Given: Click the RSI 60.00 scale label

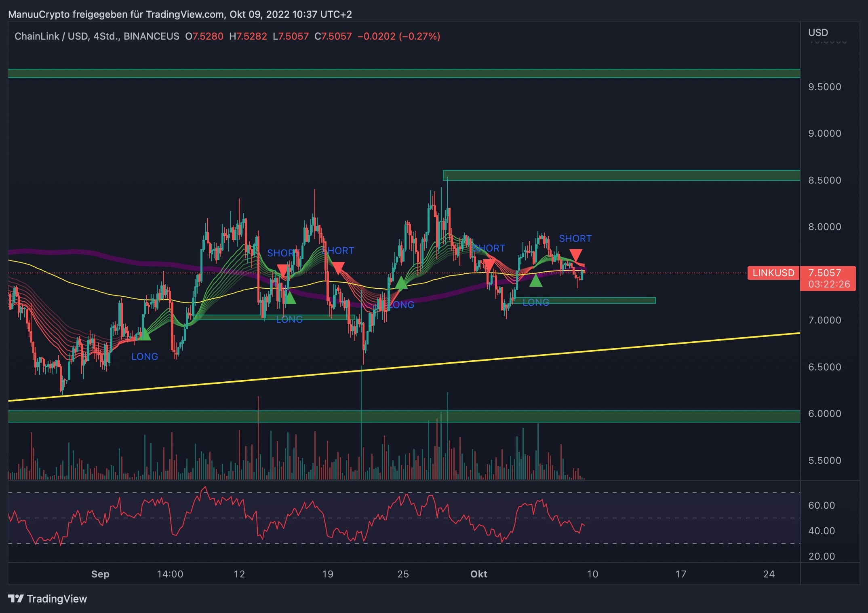Looking at the screenshot, I should click(x=822, y=505).
